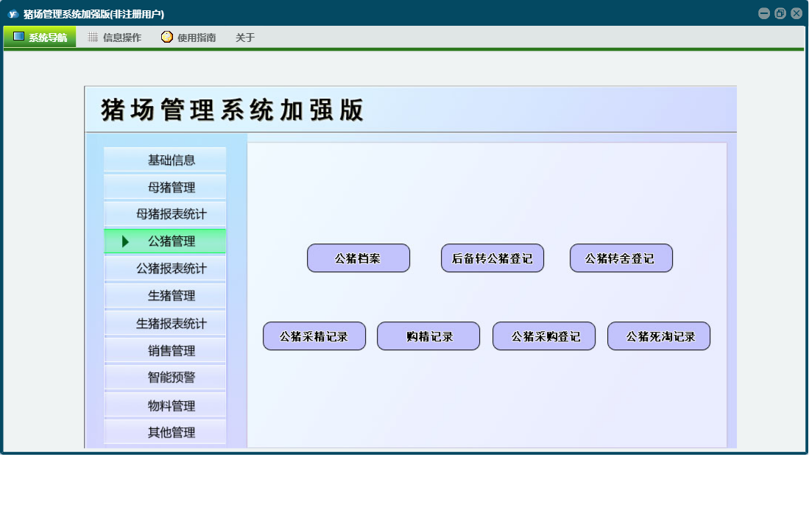809x532 pixels.
Task: Click the app logo in title bar
Action: [13, 14]
